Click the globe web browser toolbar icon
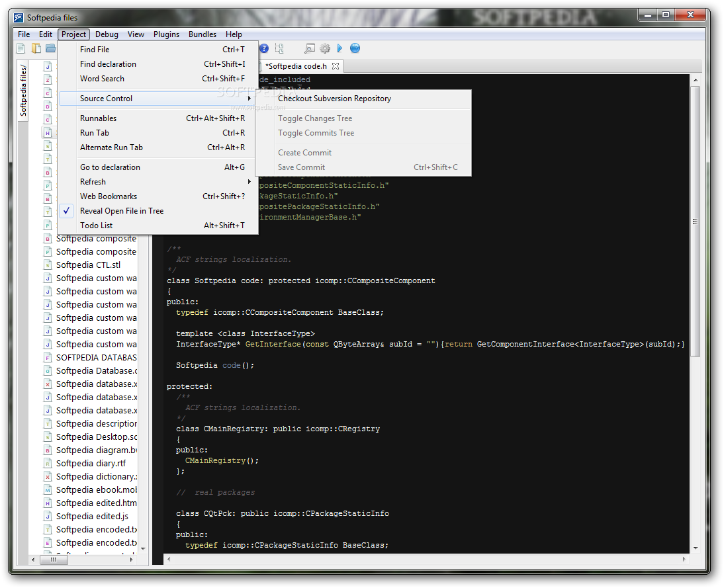 tap(355, 48)
